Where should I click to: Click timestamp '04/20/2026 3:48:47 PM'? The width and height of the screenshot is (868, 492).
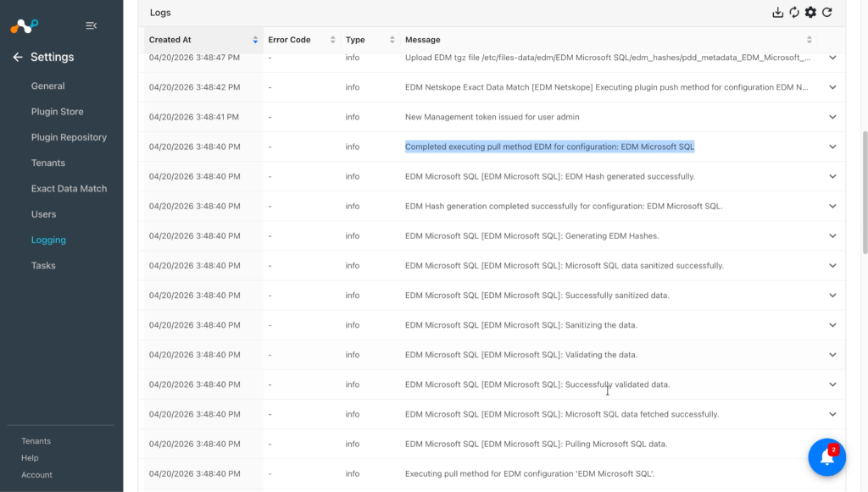coord(194,58)
